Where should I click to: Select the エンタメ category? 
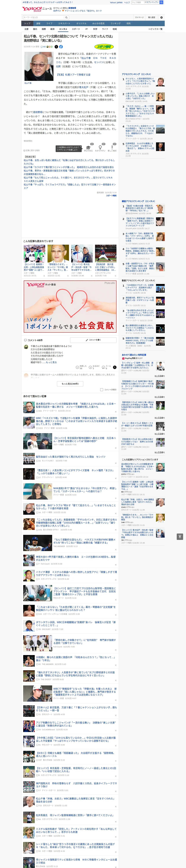coord(63,29)
